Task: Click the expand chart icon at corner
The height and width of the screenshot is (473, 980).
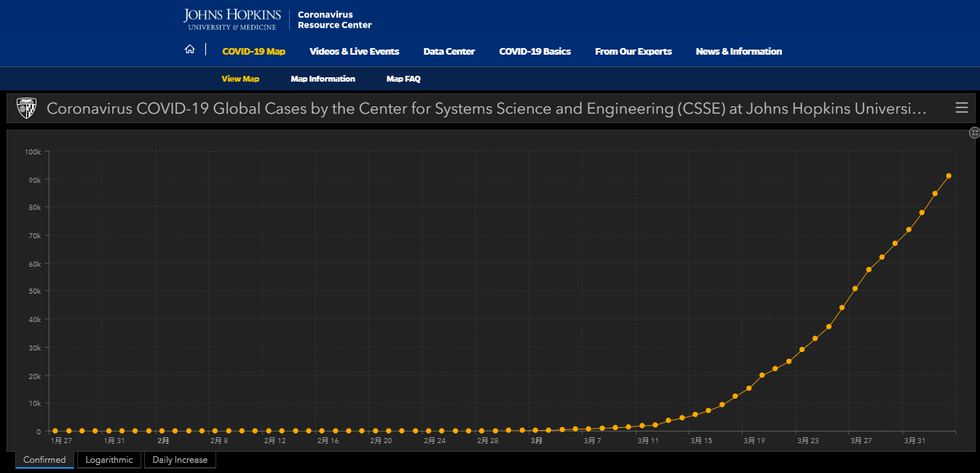Action: 975,132
